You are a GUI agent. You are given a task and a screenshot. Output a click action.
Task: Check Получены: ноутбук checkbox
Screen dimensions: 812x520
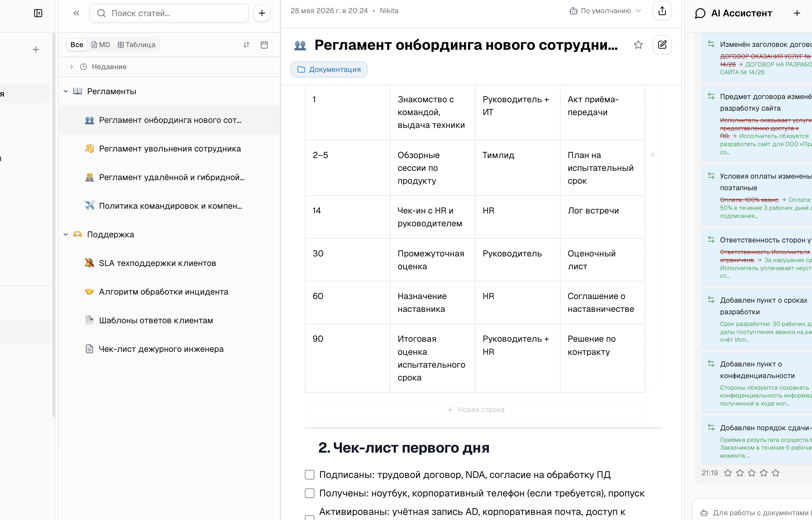pos(309,493)
